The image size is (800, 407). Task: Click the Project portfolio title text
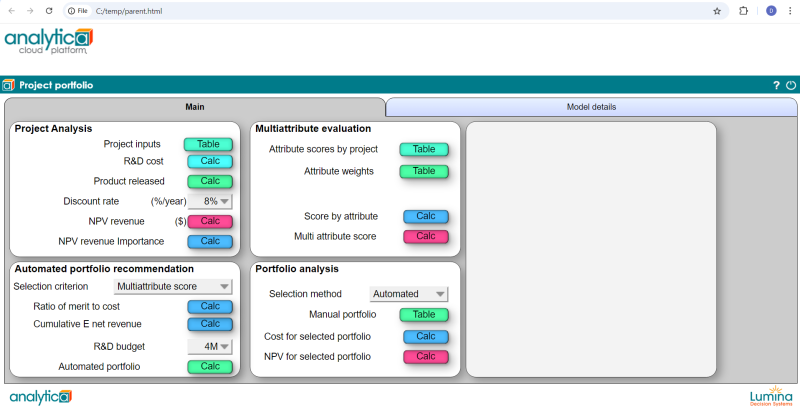coord(56,85)
